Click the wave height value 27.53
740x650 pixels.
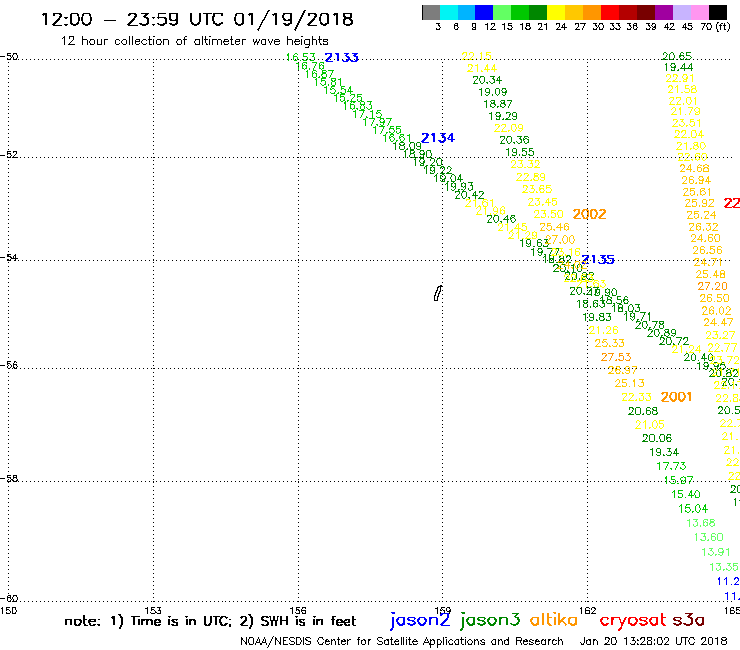pyautogui.click(x=616, y=357)
